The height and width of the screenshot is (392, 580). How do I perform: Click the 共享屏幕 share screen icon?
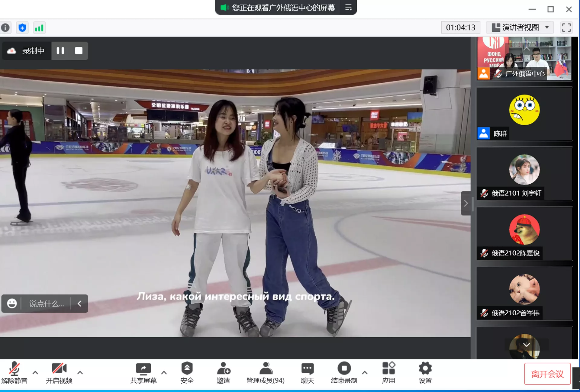(143, 373)
